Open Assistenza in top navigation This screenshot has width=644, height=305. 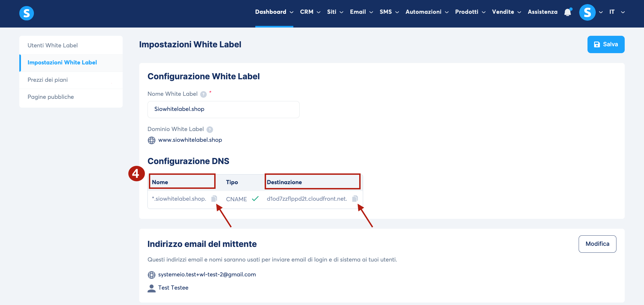pos(543,12)
